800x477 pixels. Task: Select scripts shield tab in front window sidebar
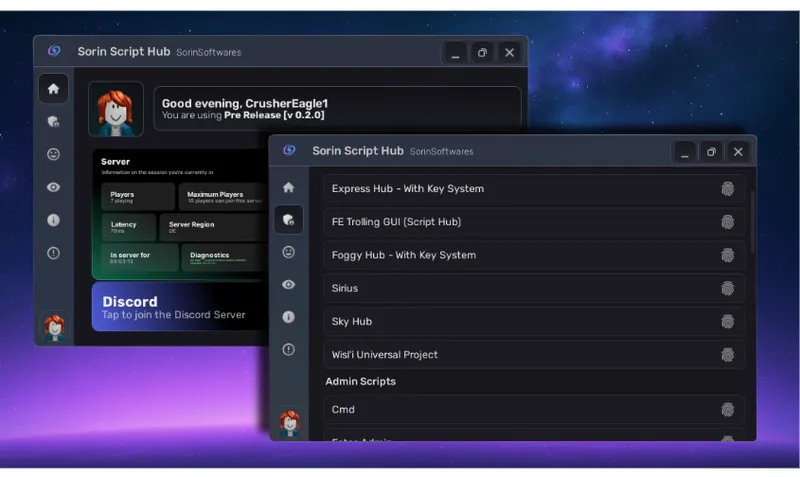pos(288,220)
